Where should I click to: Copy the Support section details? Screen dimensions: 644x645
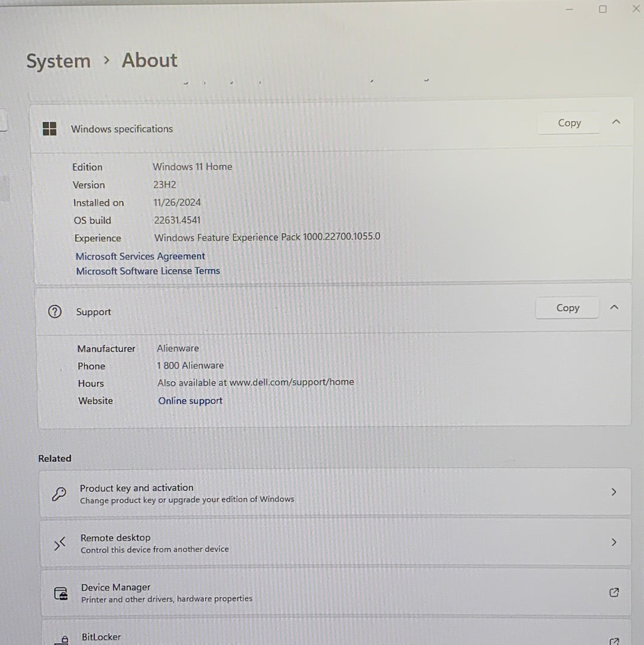pos(567,308)
